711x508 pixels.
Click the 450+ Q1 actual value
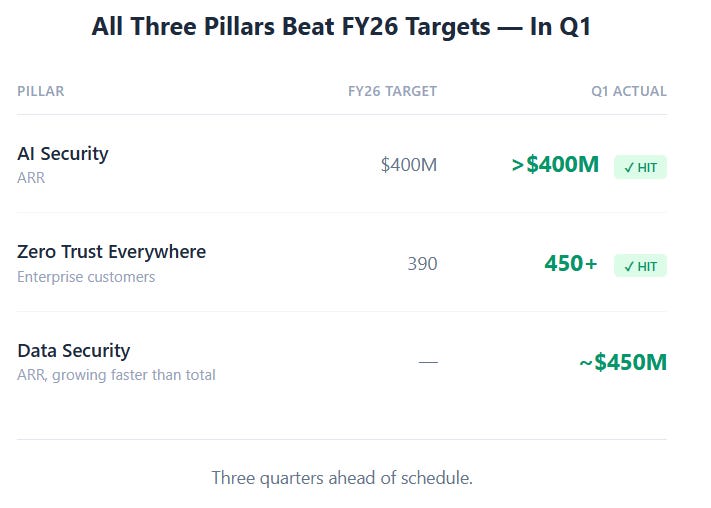click(571, 264)
